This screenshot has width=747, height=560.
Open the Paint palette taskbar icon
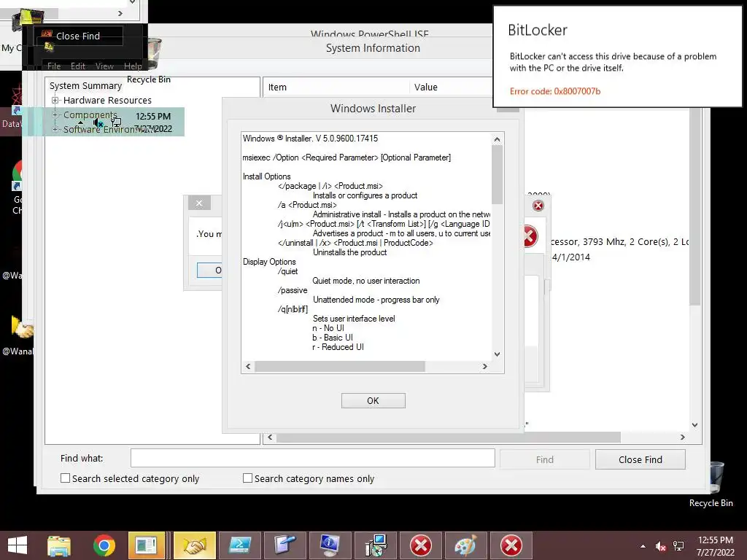pyautogui.click(x=465, y=545)
